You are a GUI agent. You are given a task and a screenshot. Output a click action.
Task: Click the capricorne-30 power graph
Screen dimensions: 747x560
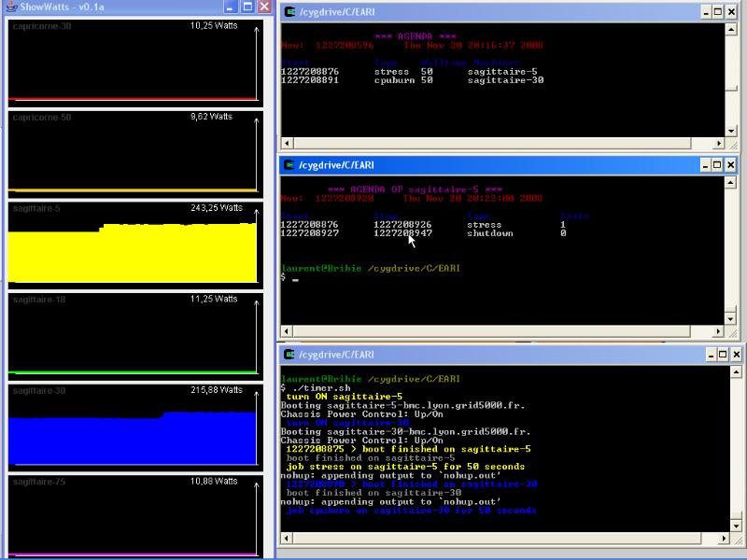click(135, 63)
